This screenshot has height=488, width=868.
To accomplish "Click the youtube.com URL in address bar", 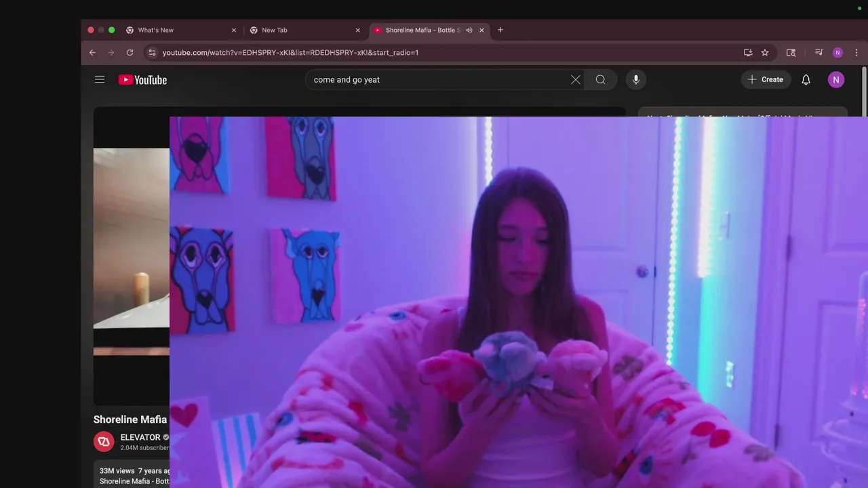I will coord(290,52).
